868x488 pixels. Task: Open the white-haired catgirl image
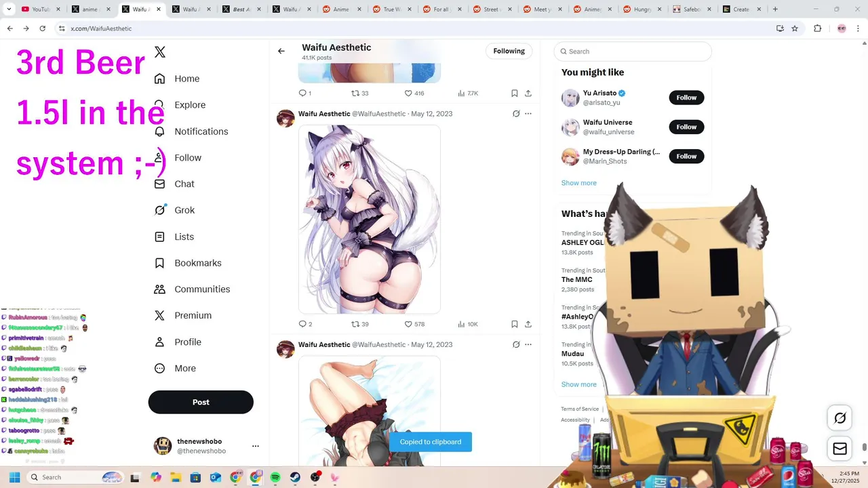(x=370, y=219)
